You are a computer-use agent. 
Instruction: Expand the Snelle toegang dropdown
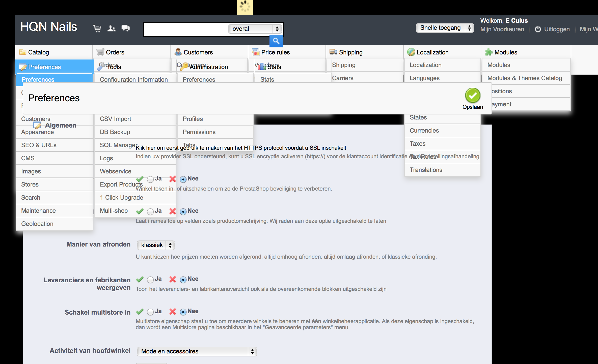tap(445, 28)
